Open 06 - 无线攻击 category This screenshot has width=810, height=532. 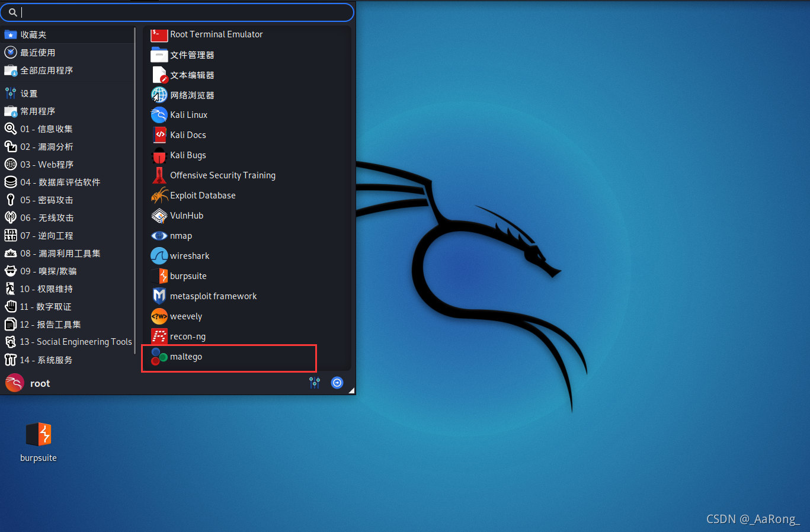click(68, 218)
